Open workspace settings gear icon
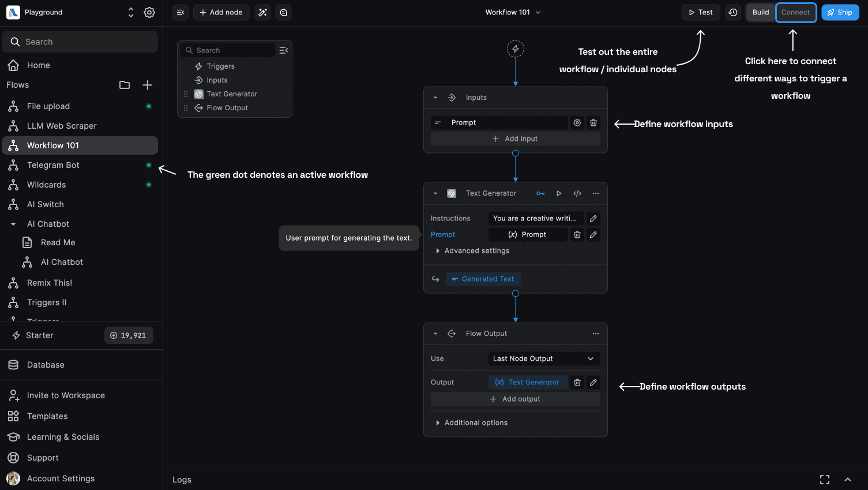 pyautogui.click(x=149, y=12)
